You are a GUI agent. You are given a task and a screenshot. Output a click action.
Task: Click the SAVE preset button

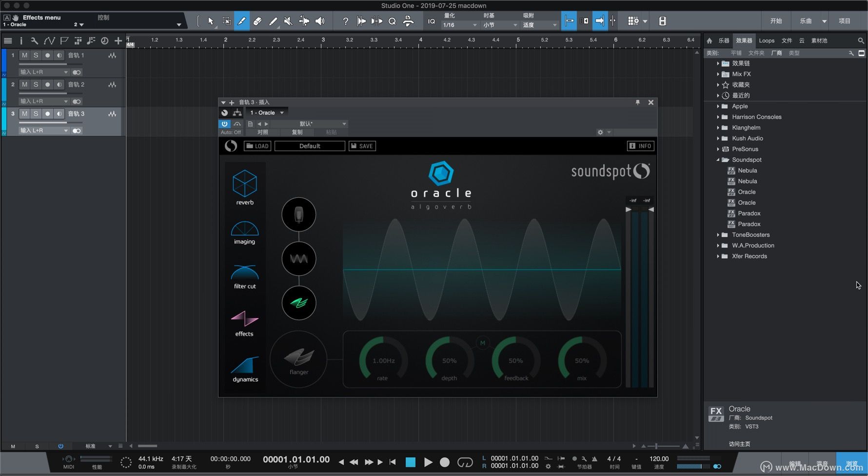click(362, 146)
